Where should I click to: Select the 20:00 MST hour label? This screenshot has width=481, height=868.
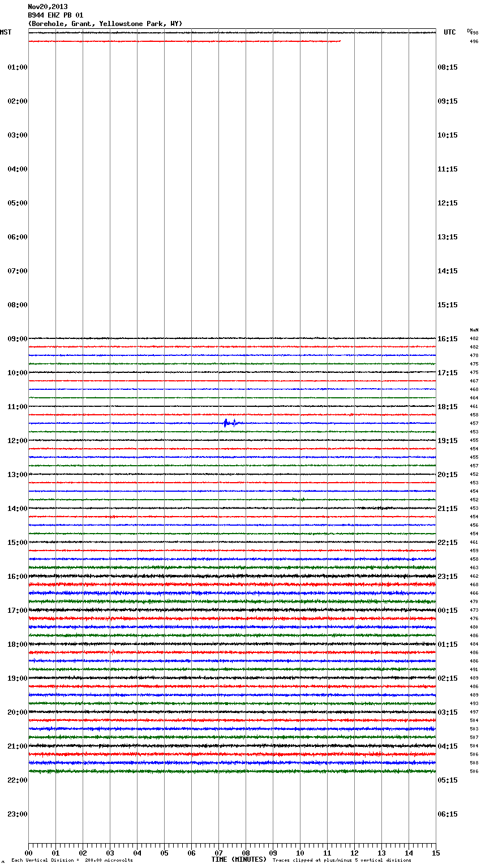point(18,712)
